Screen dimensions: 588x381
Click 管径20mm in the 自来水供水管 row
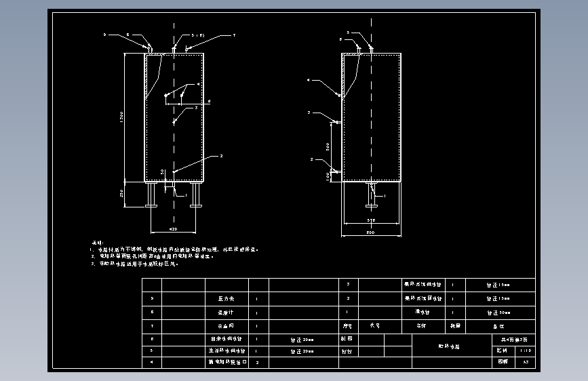click(302, 340)
